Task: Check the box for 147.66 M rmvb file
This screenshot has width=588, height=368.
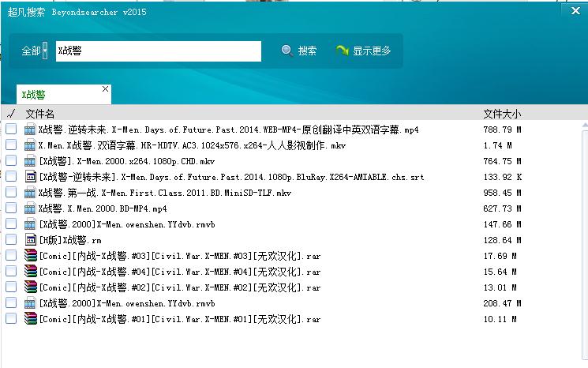Action: 11,224
